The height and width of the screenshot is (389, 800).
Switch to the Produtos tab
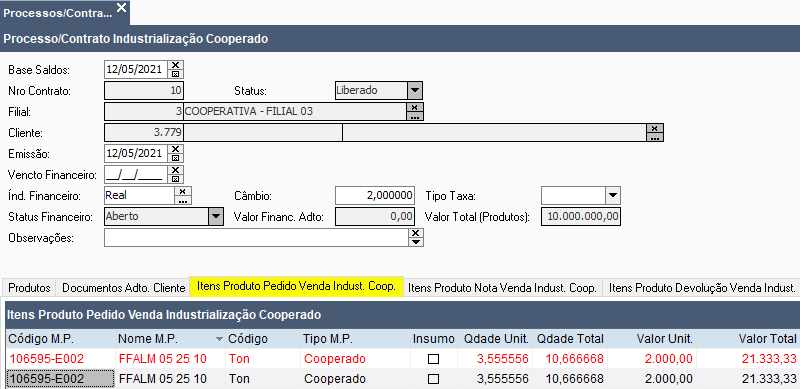pyautogui.click(x=29, y=287)
